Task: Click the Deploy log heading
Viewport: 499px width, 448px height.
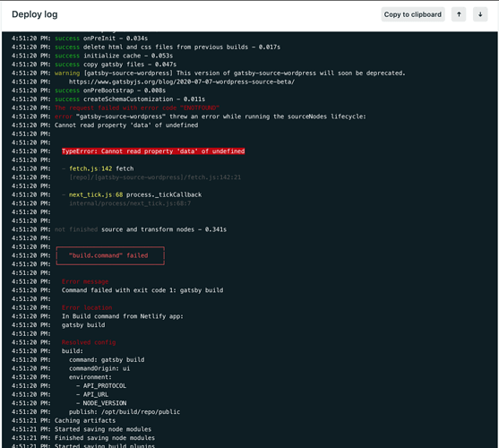Action: tap(35, 14)
